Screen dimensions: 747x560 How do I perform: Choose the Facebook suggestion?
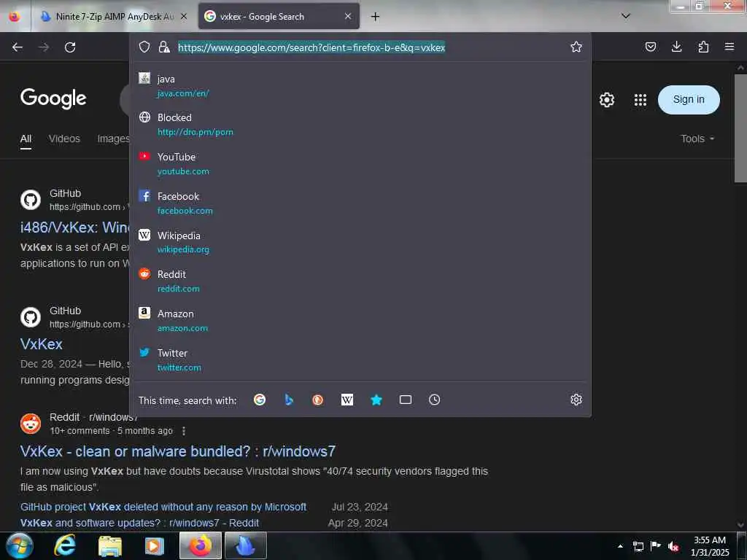click(x=360, y=203)
